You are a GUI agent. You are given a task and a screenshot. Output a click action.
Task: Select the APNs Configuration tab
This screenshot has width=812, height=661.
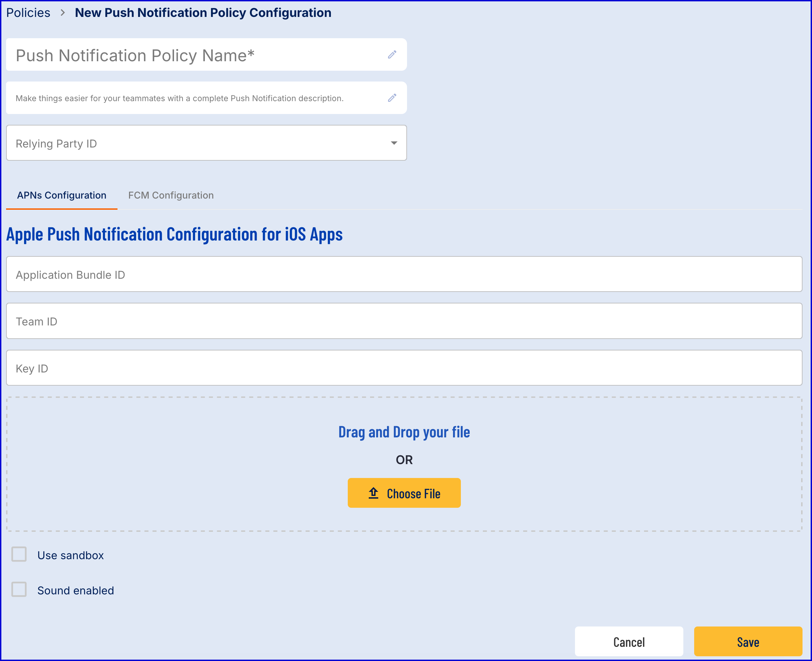[x=62, y=195]
